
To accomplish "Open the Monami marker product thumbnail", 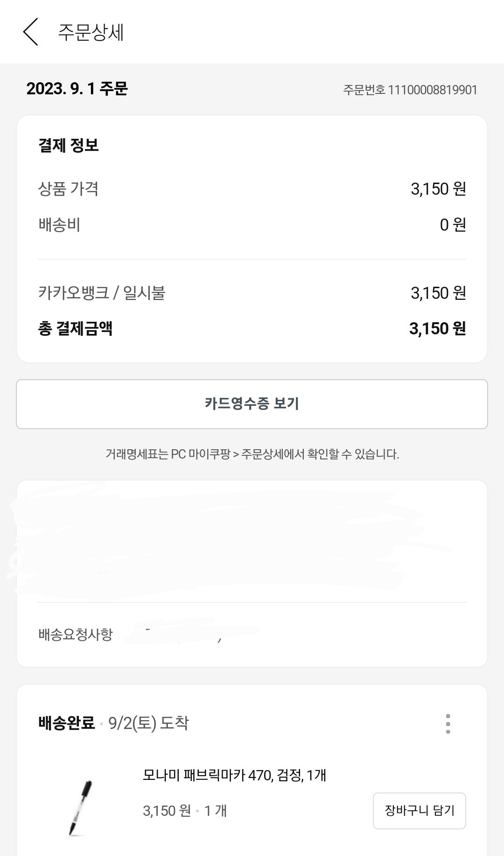I will click(x=80, y=807).
